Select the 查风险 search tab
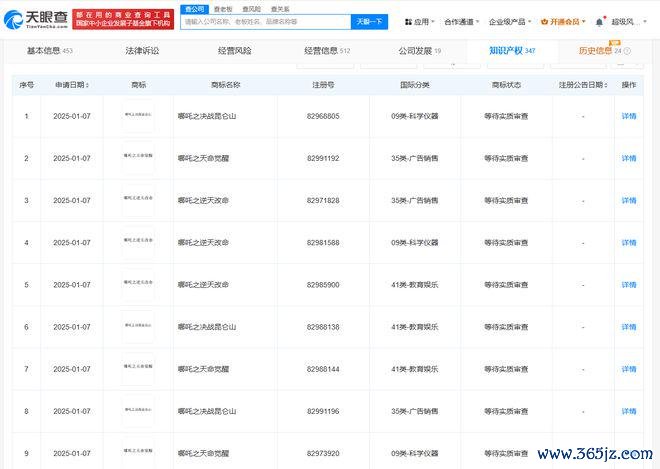This screenshot has height=469, width=660. point(252,9)
